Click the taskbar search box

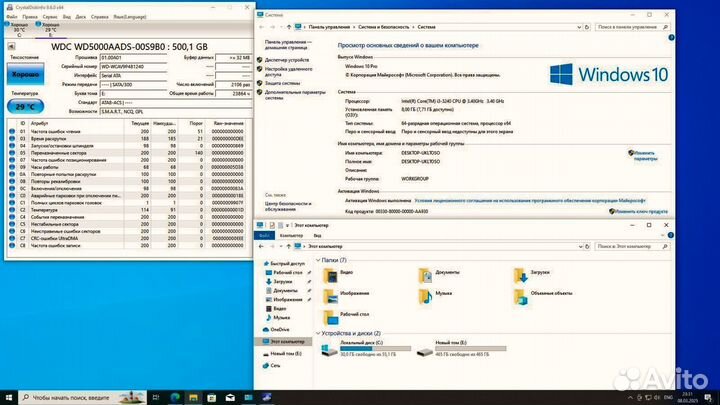point(83,397)
